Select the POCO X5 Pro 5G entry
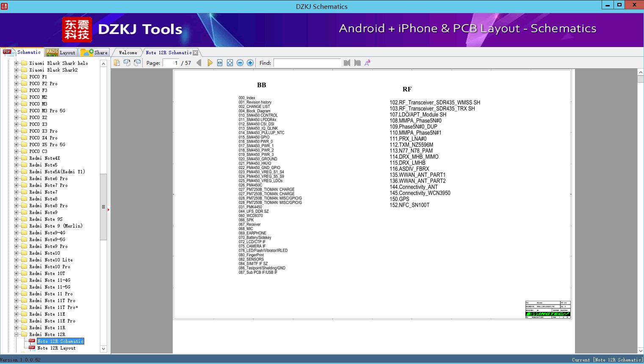Screen dimensions: 644x364 [x=47, y=144]
